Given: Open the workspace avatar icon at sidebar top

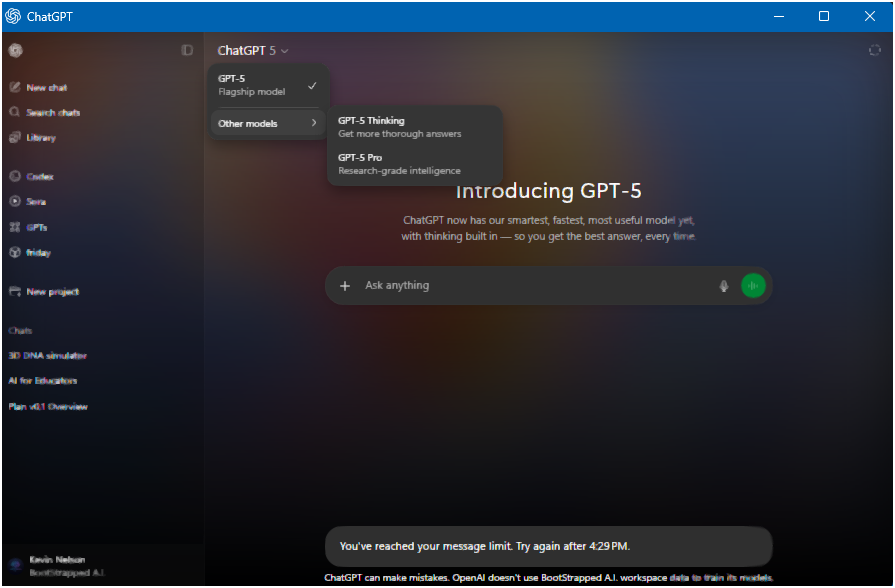Looking at the screenshot, I should coord(15,50).
